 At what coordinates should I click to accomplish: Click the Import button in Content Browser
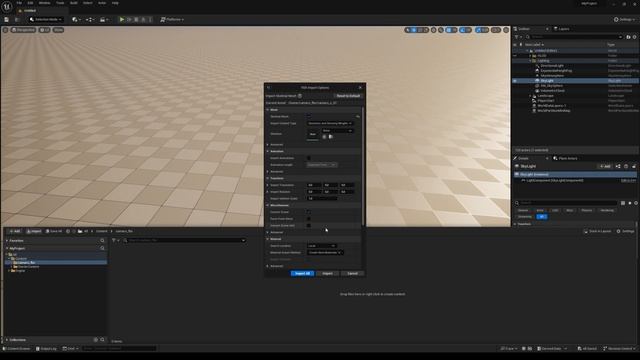(x=34, y=231)
